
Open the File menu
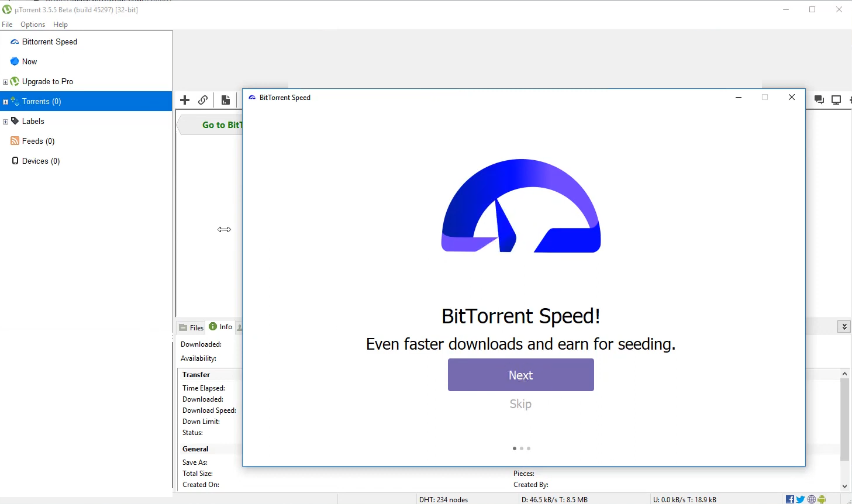tap(7, 25)
